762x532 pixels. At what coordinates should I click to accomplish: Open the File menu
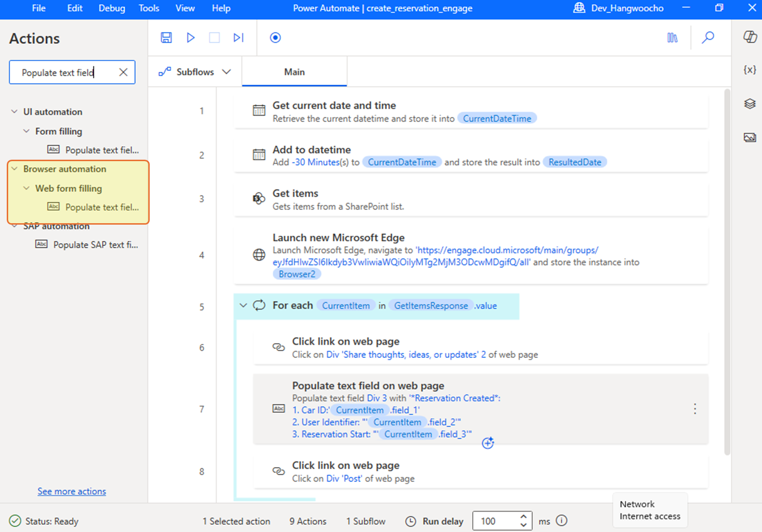pyautogui.click(x=39, y=8)
